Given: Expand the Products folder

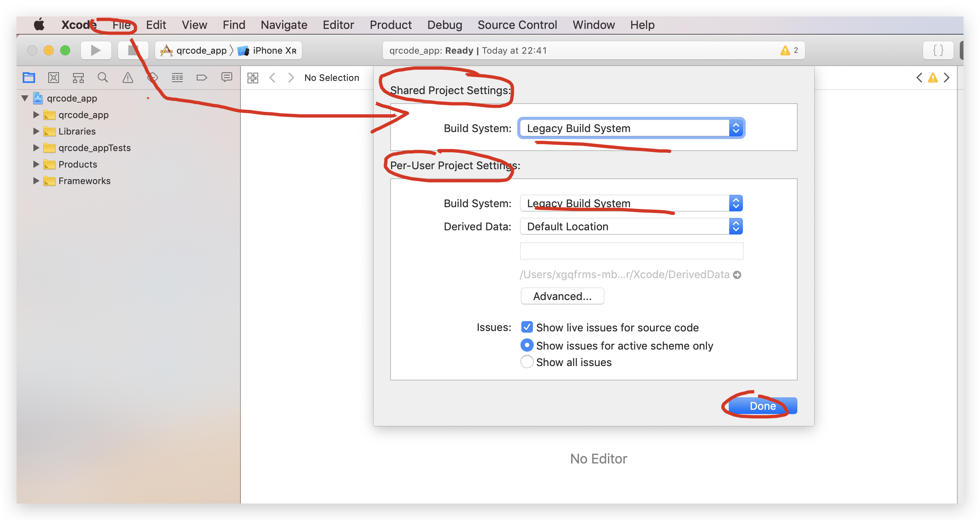Looking at the screenshot, I should coord(36,164).
